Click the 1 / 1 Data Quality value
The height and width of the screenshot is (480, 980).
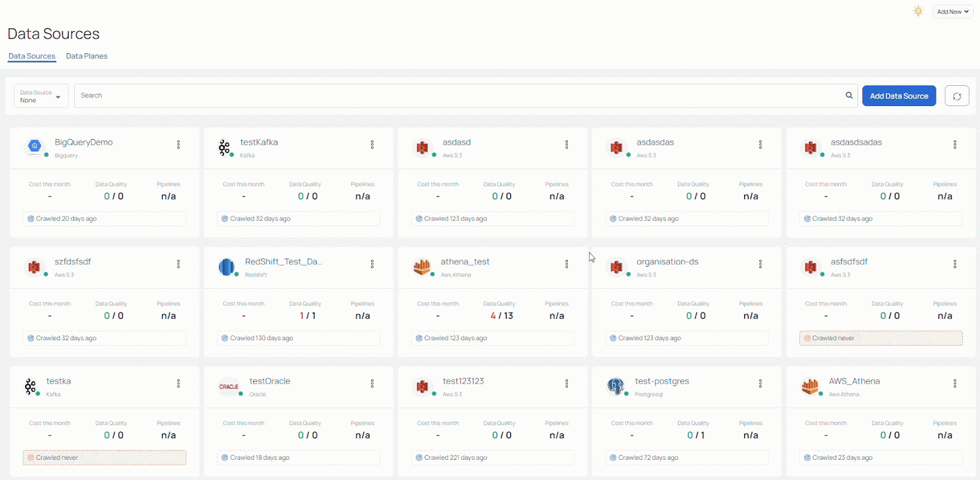coord(307,316)
